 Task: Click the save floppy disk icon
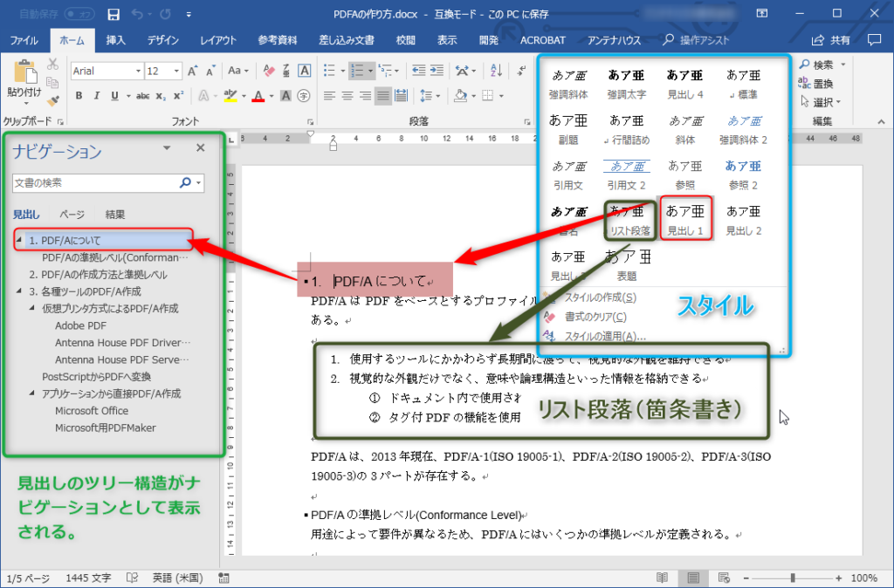(113, 14)
